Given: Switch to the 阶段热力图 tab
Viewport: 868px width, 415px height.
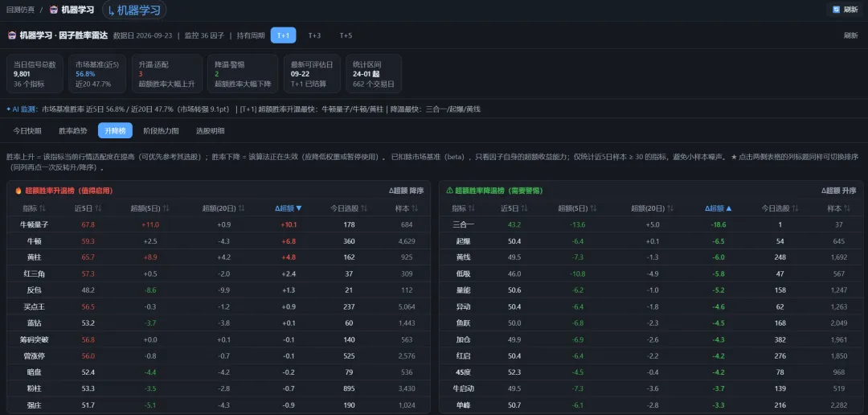Looking at the screenshot, I should coord(161,131).
